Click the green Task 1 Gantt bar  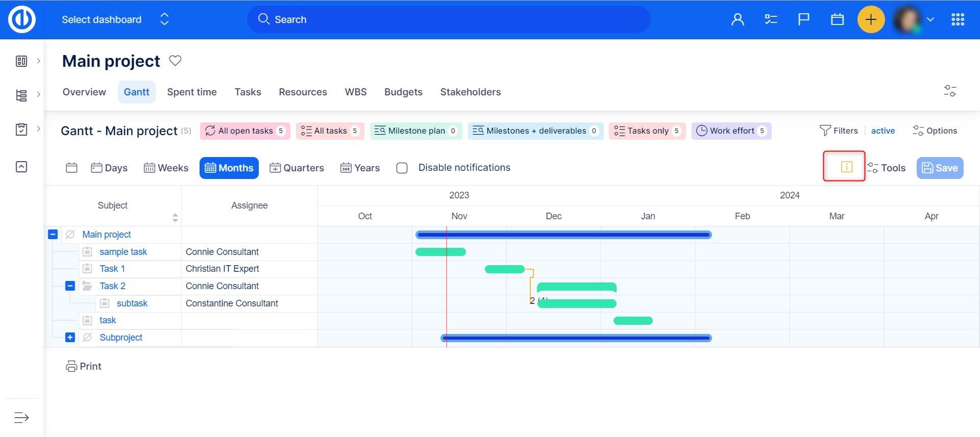[504, 269]
